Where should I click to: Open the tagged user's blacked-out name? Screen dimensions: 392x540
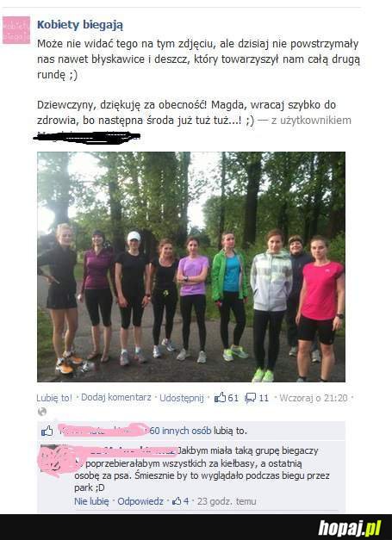point(86,136)
